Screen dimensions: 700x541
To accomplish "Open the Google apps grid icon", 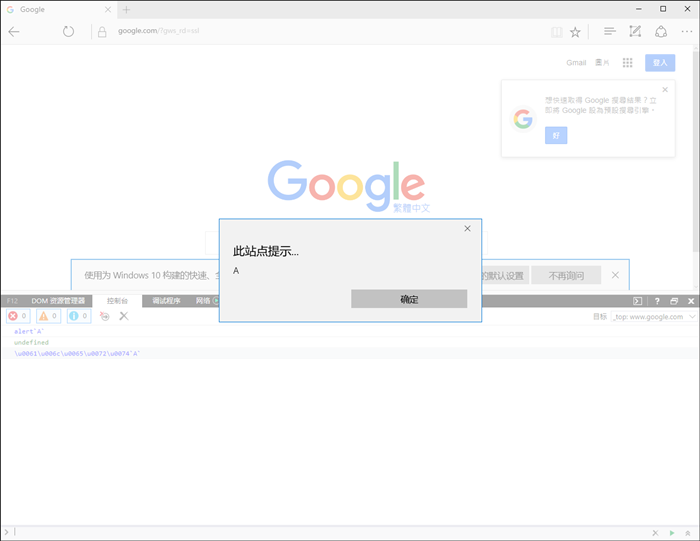I will (628, 62).
